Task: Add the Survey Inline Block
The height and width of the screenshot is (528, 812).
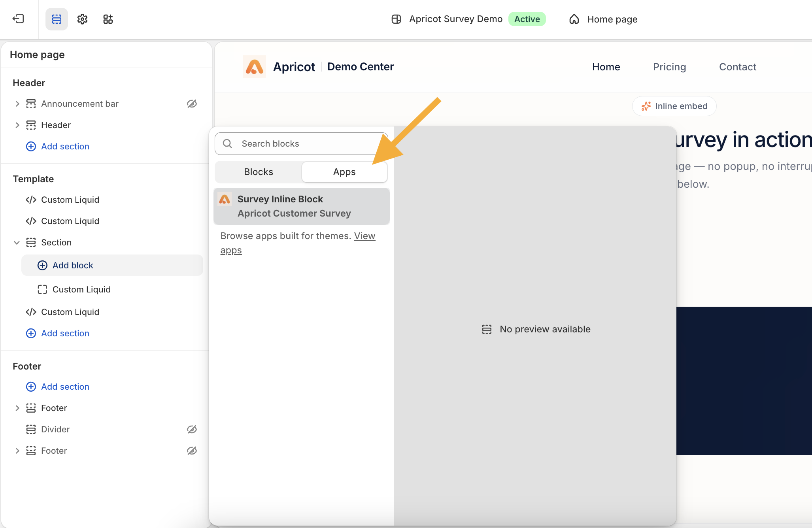Action: [x=302, y=206]
